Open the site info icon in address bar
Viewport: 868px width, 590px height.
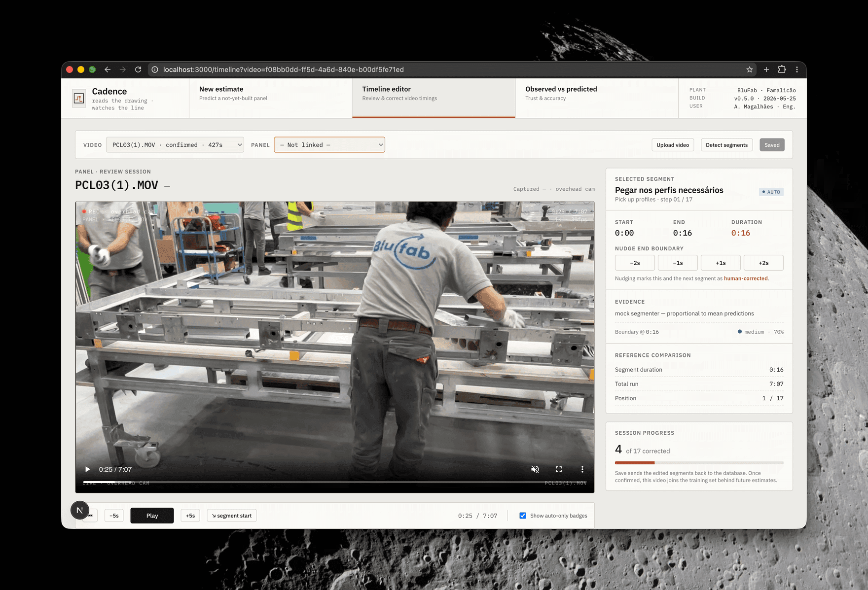click(x=155, y=69)
